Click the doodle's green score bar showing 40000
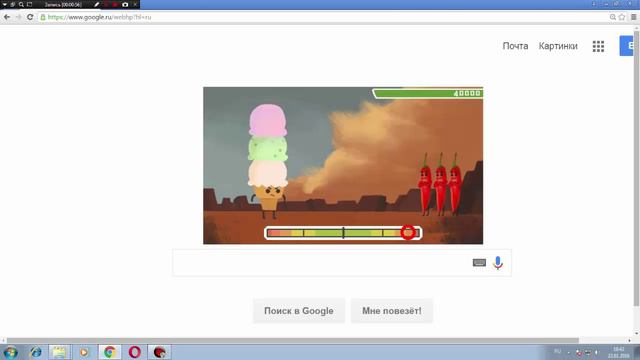The width and height of the screenshot is (640, 360). (x=428, y=93)
